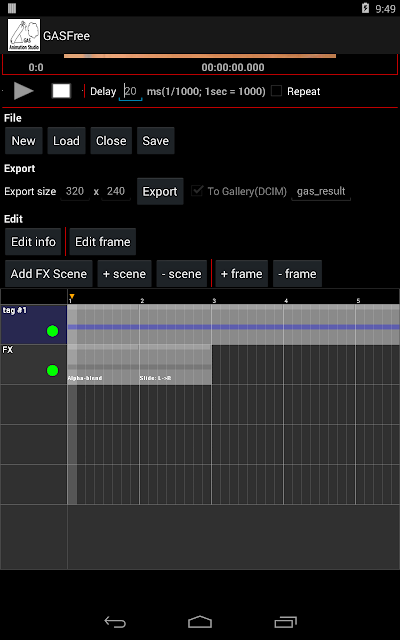Click Add FX Scene

tap(49, 273)
